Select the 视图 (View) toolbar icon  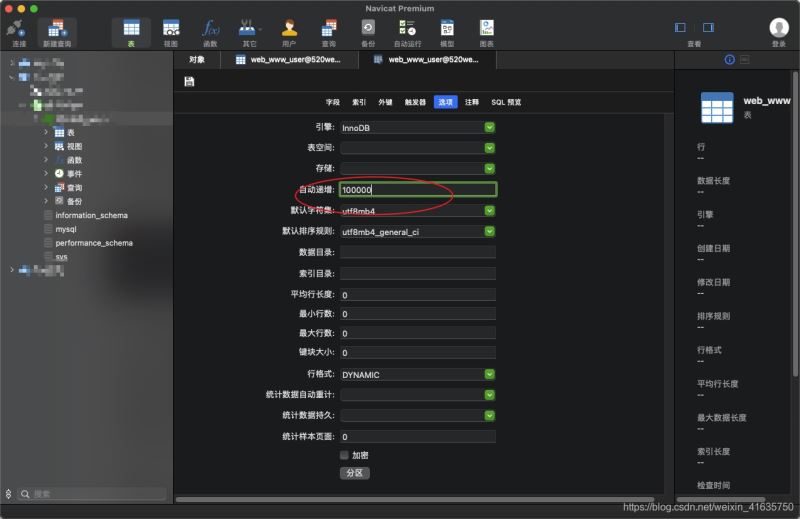(171, 32)
